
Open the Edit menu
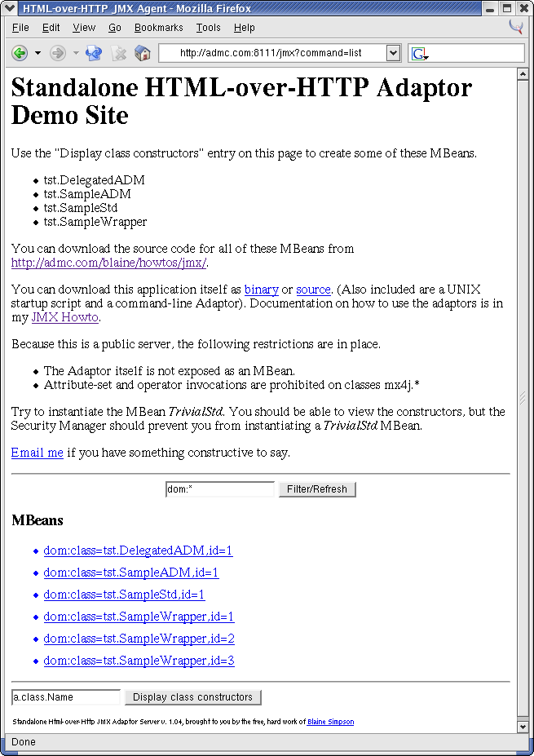tap(51, 28)
